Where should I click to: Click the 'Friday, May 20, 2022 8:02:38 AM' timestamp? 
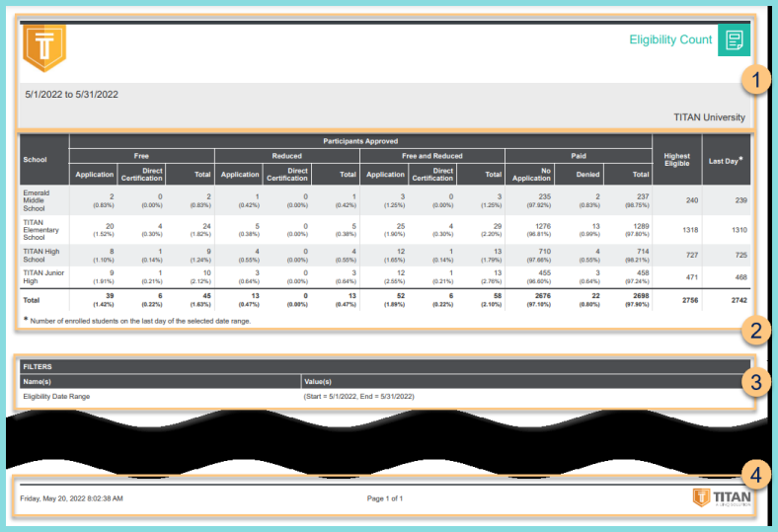coord(71,498)
